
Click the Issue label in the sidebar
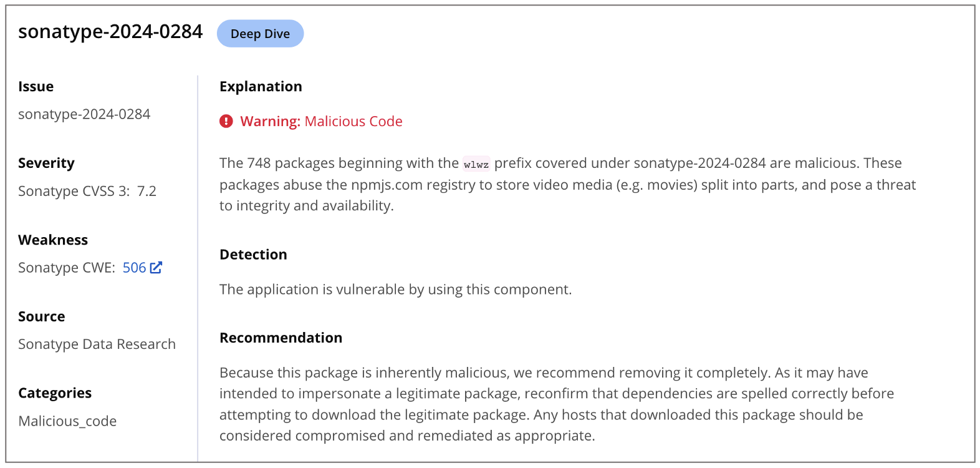coord(36,87)
